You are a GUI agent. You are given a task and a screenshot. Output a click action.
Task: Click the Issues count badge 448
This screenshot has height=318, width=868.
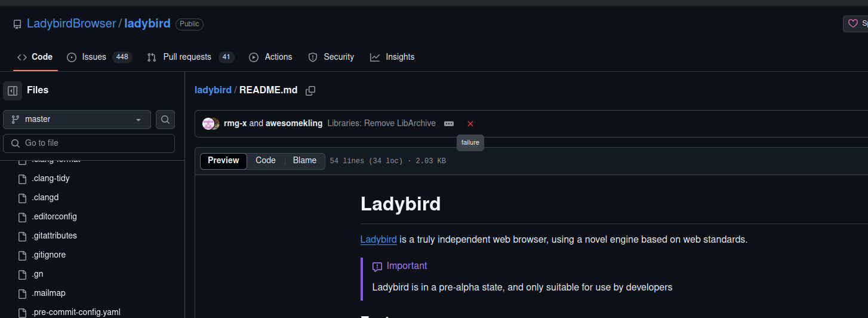(x=122, y=57)
